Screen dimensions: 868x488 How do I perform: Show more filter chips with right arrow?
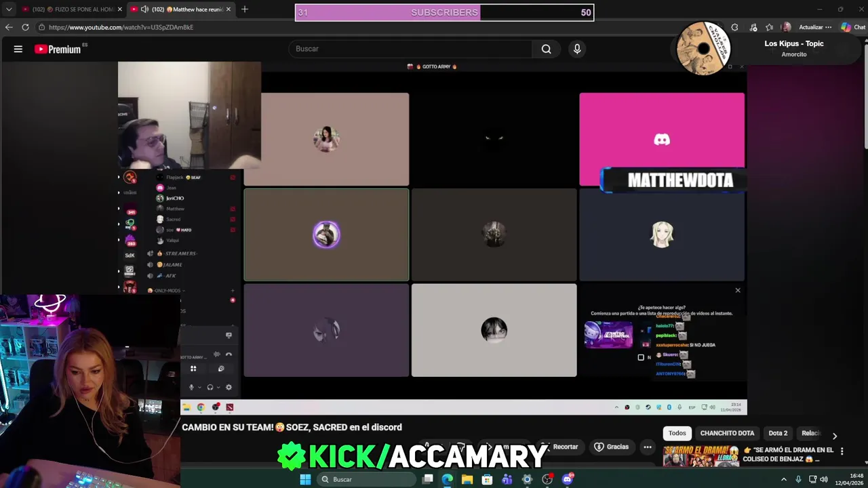coord(835,436)
